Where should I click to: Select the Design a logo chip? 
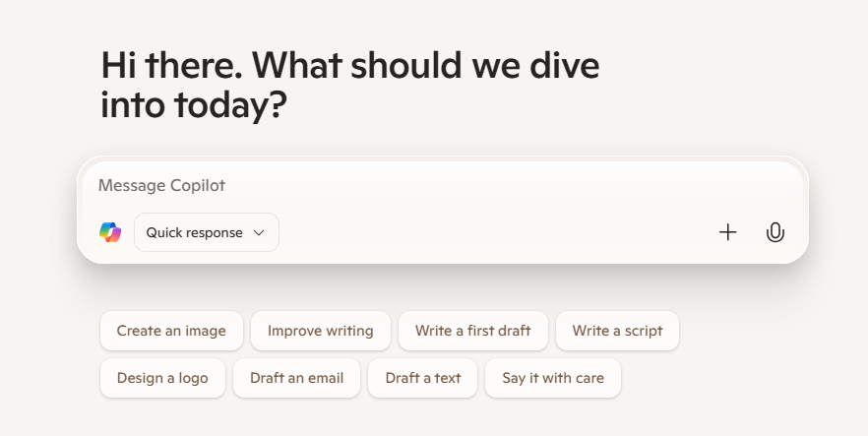tap(162, 378)
